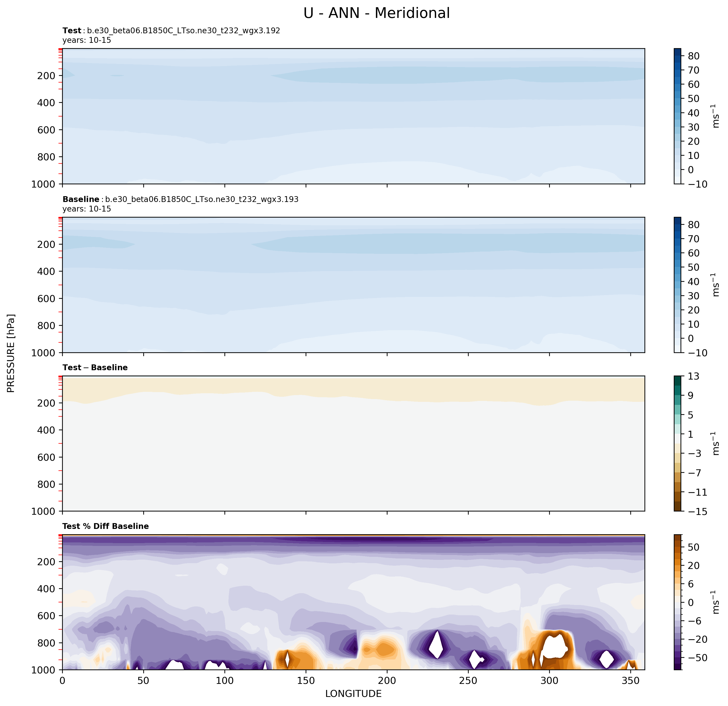Click the LONGITUDE x-axis label
The height and width of the screenshot is (706, 728).
[x=353, y=693]
